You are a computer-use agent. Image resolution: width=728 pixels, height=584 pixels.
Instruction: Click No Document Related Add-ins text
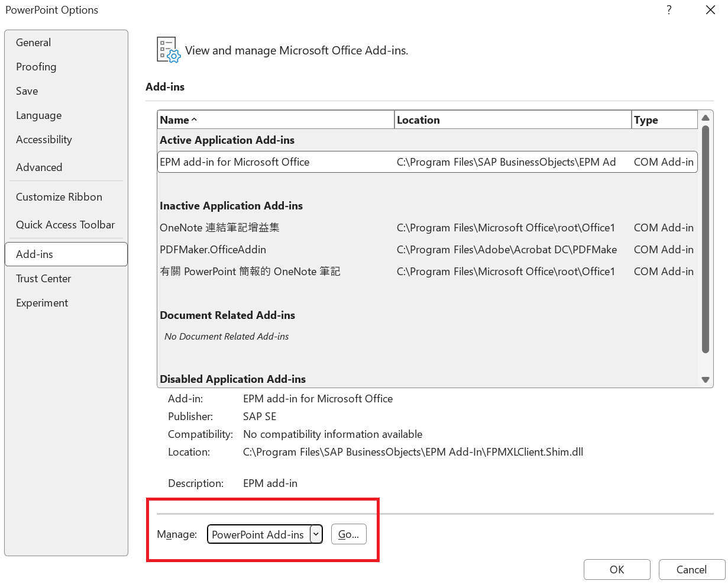pyautogui.click(x=227, y=337)
